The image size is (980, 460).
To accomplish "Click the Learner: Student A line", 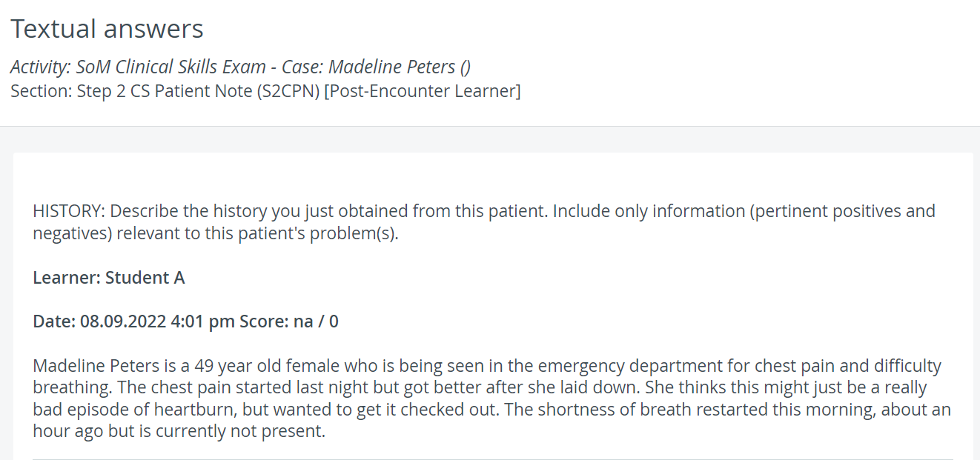I will [x=109, y=278].
